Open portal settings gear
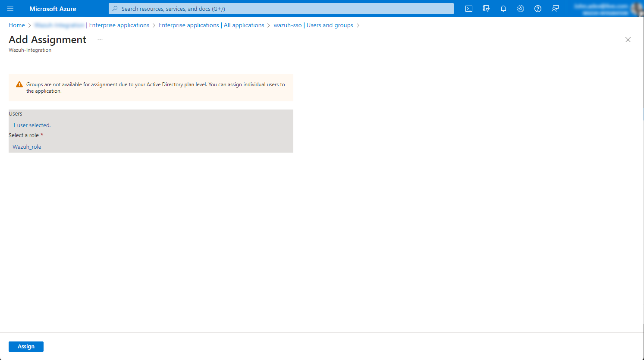The image size is (644, 360). coord(521,9)
